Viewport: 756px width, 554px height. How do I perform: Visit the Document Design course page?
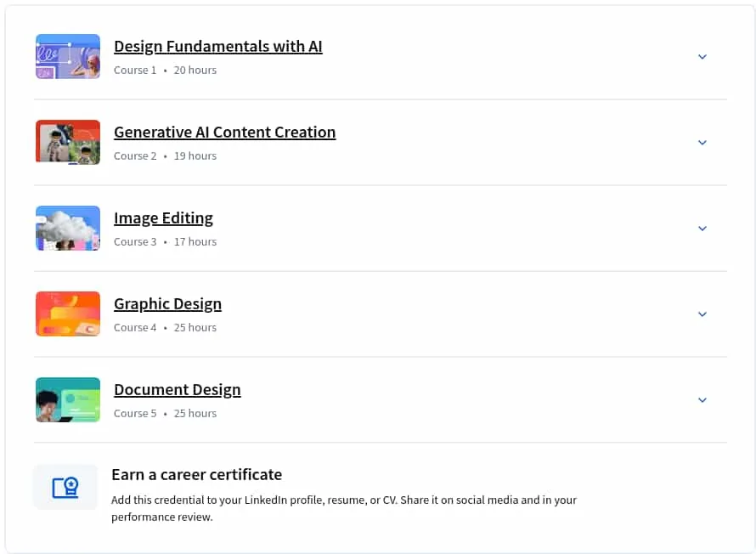coord(178,390)
